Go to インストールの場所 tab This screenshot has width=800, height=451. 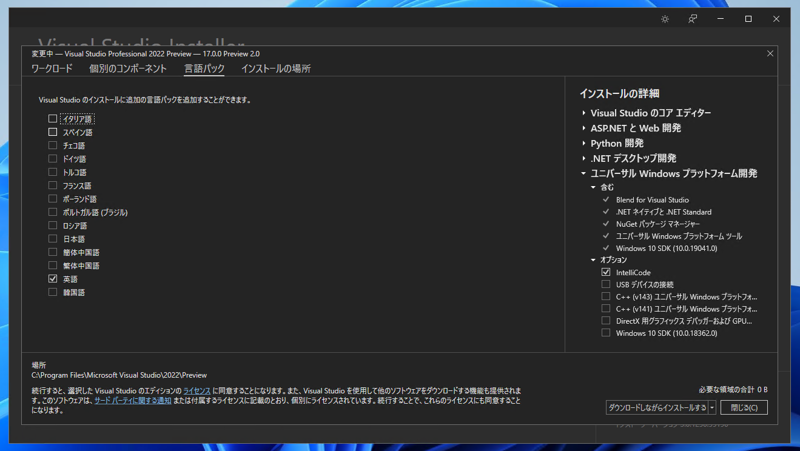pyautogui.click(x=276, y=68)
